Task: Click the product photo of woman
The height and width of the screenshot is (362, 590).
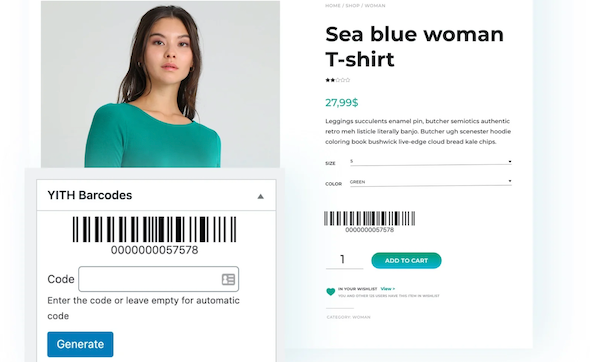Action: coord(160,84)
